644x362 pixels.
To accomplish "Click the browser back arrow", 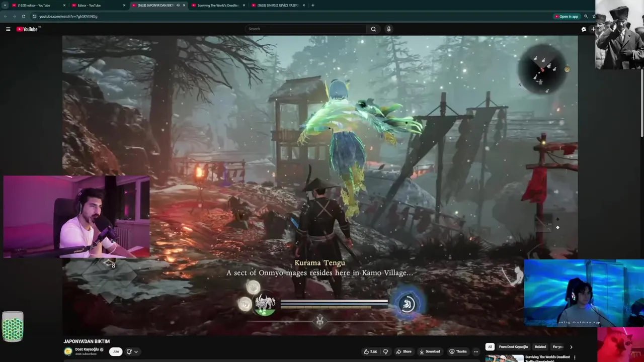I will (6, 17).
